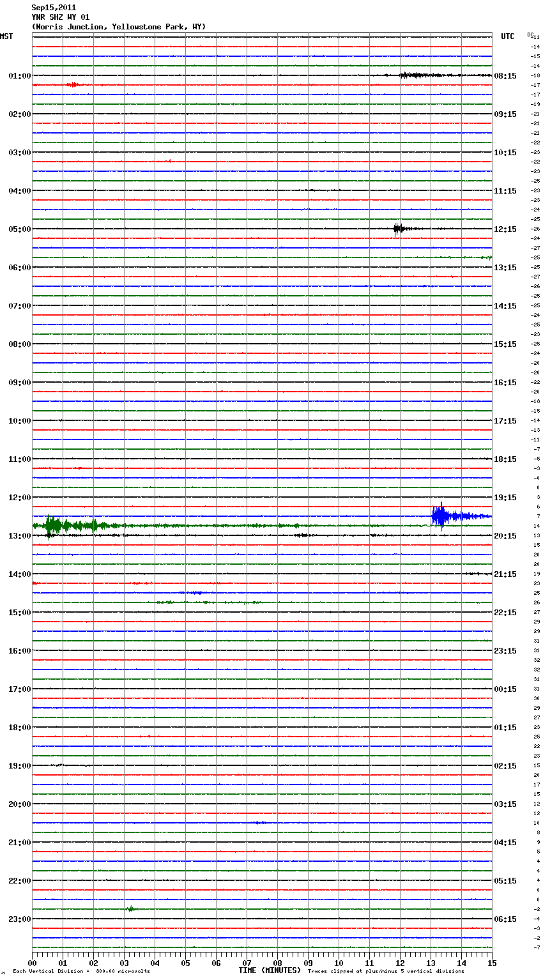
Task: Select the 05:00 MST time label
Action: [20, 229]
